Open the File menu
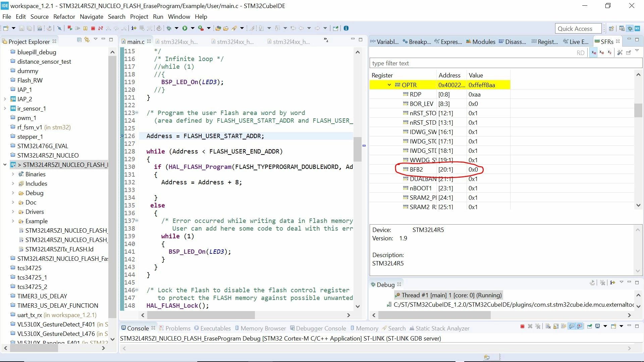Image resolution: width=644 pixels, height=362 pixels. click(7, 17)
